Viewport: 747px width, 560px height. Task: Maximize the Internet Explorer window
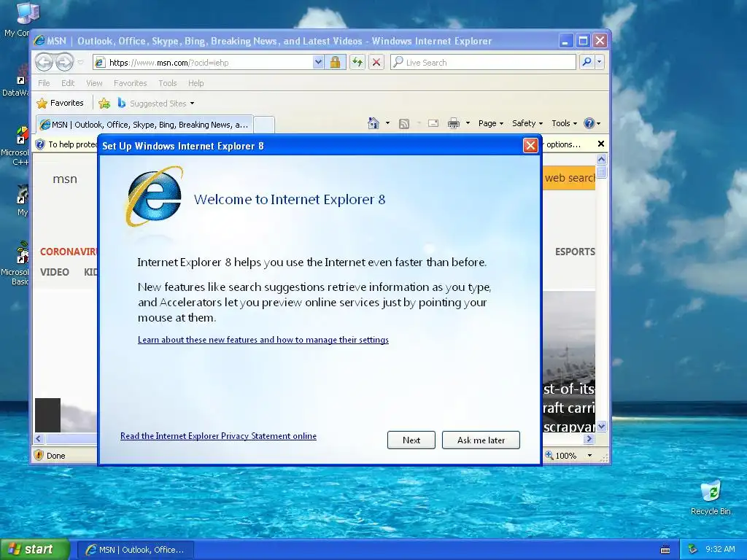pos(583,41)
